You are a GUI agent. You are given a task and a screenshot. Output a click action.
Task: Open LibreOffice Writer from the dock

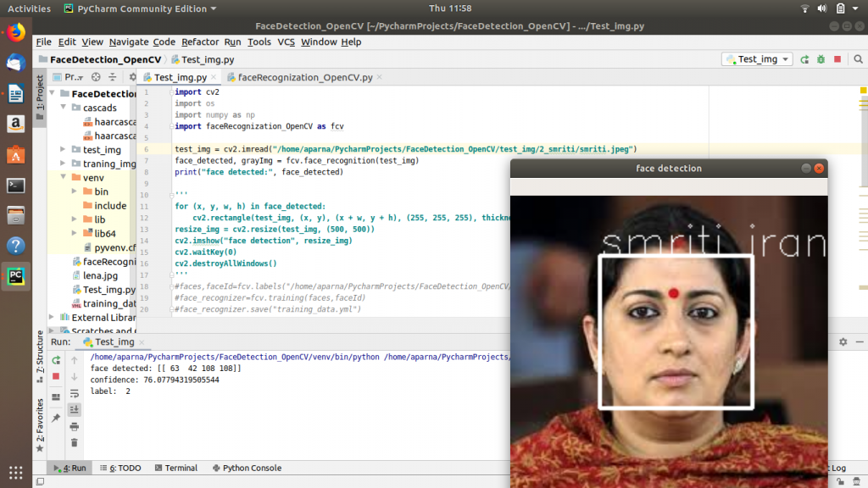[x=15, y=93]
